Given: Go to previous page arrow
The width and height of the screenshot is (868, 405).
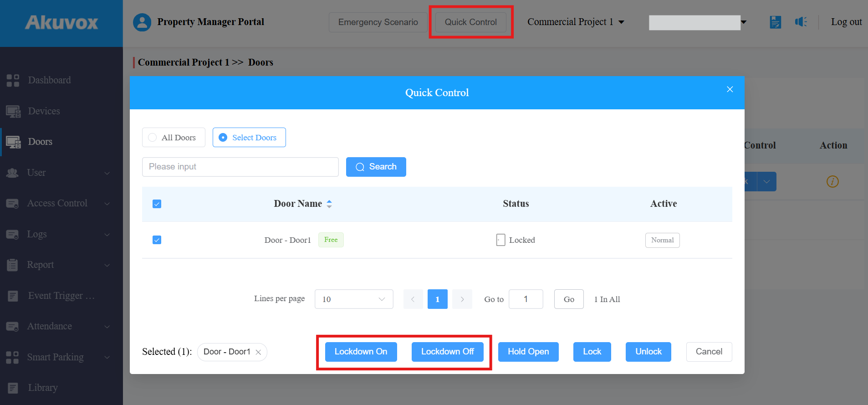Looking at the screenshot, I should (413, 299).
